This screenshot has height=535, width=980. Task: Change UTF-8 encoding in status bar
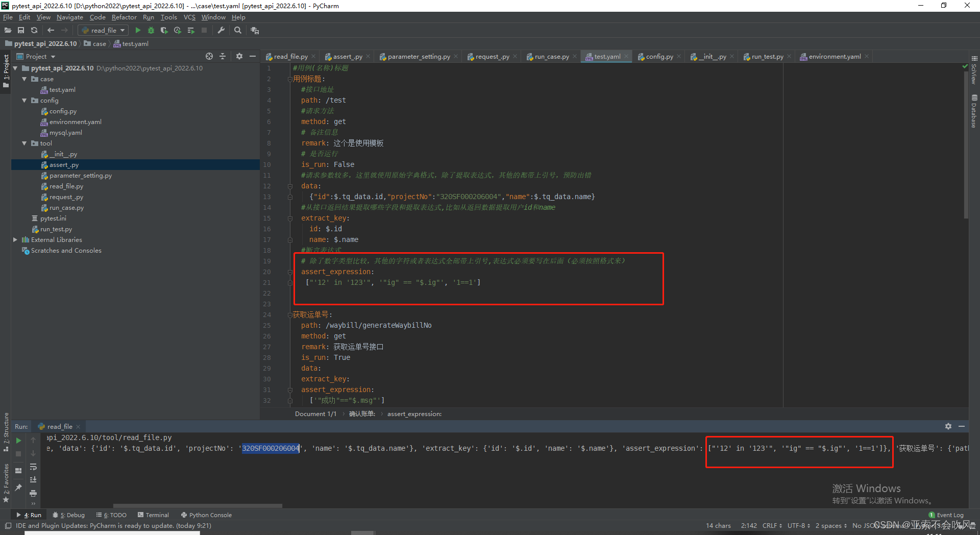tap(798, 526)
